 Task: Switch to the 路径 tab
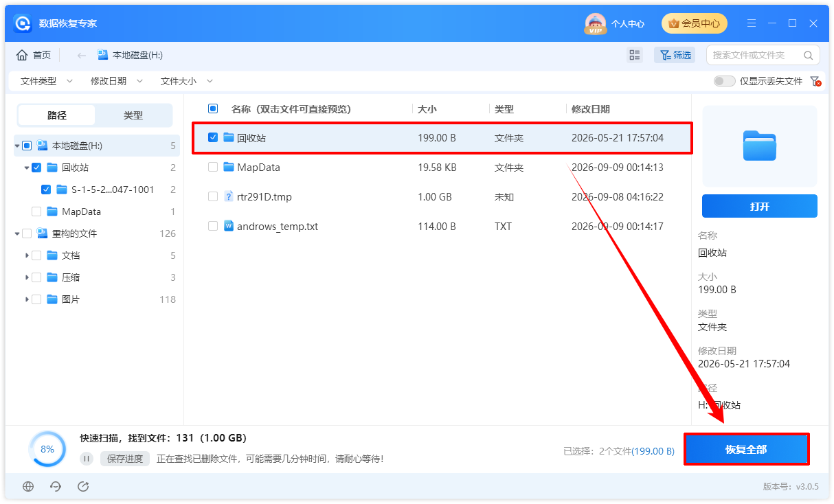(57, 115)
